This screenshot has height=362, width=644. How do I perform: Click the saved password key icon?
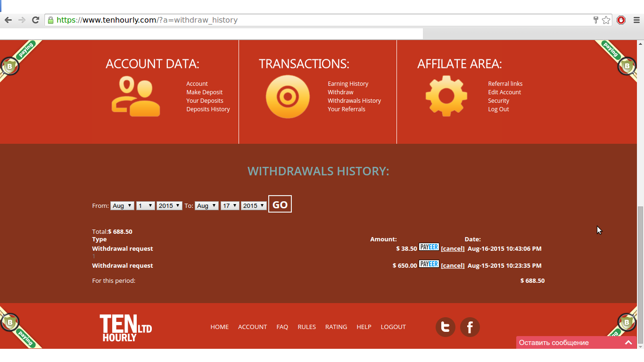click(595, 20)
